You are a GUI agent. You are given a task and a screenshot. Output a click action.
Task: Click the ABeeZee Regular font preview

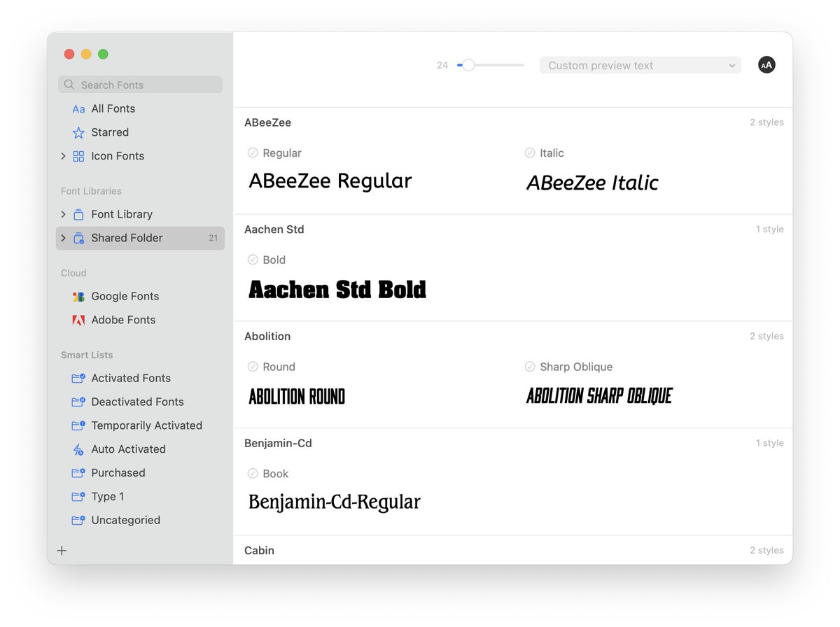330,181
